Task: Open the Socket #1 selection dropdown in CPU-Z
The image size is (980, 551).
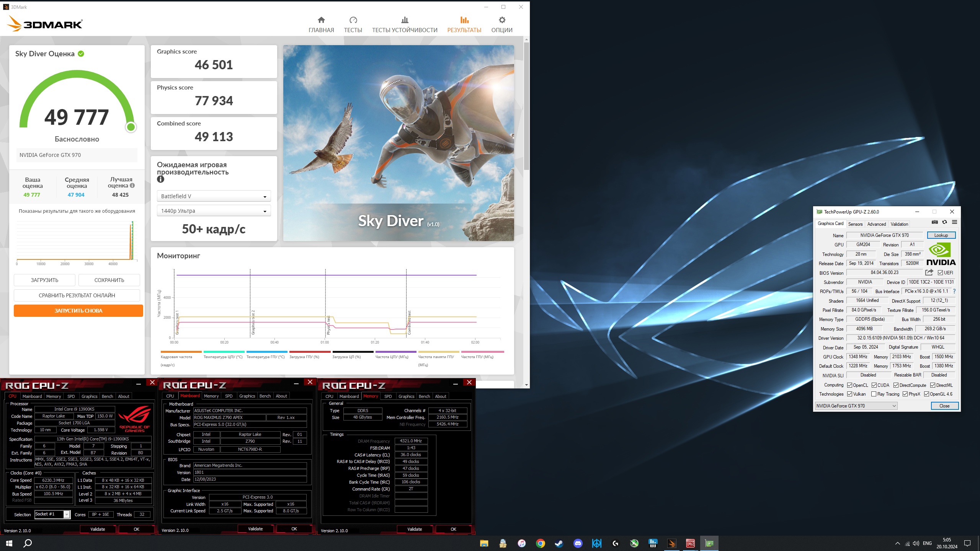Action: 52,514
